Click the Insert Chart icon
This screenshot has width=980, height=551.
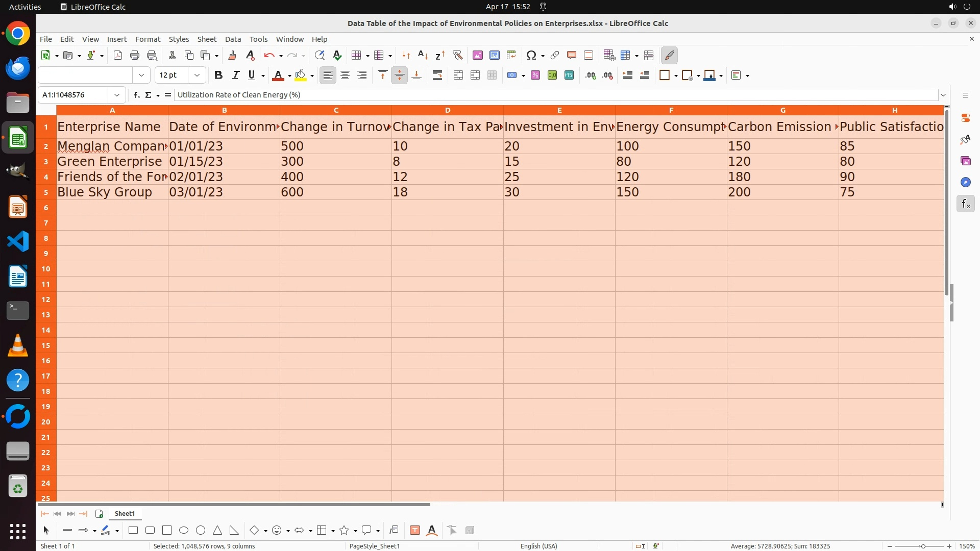pyautogui.click(x=495, y=55)
